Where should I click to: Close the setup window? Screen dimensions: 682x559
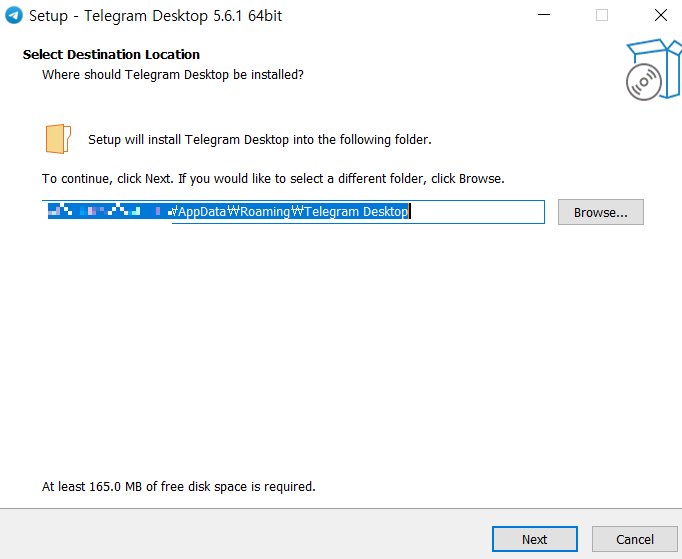pyautogui.click(x=661, y=15)
